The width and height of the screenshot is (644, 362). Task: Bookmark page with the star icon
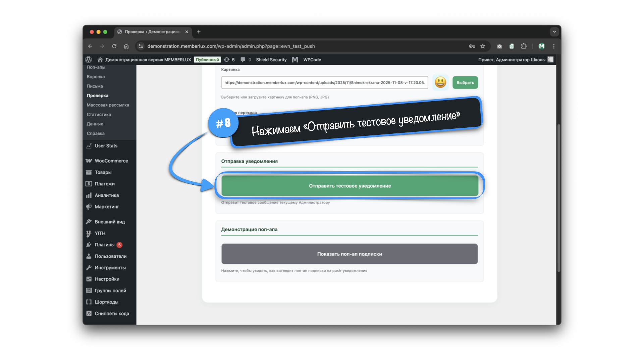coord(483,46)
